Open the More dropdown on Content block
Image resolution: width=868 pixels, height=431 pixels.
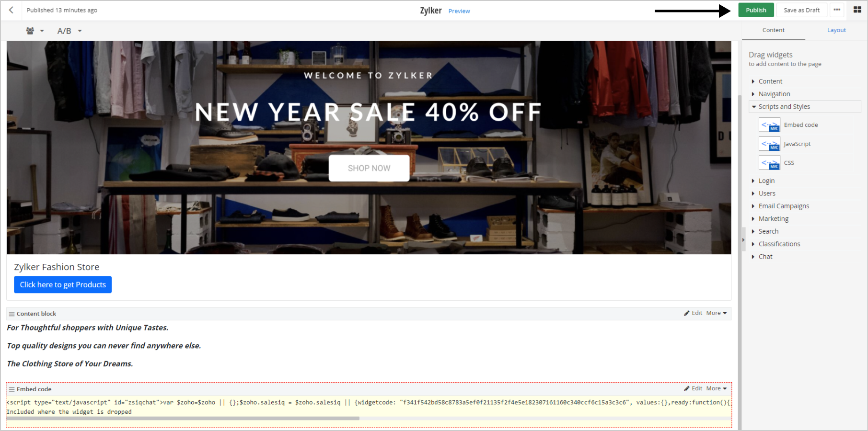click(717, 313)
